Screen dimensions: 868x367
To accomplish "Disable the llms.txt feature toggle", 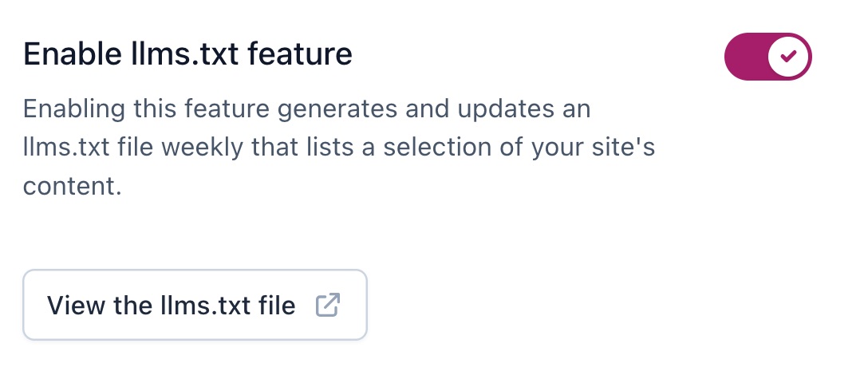I will [x=767, y=57].
